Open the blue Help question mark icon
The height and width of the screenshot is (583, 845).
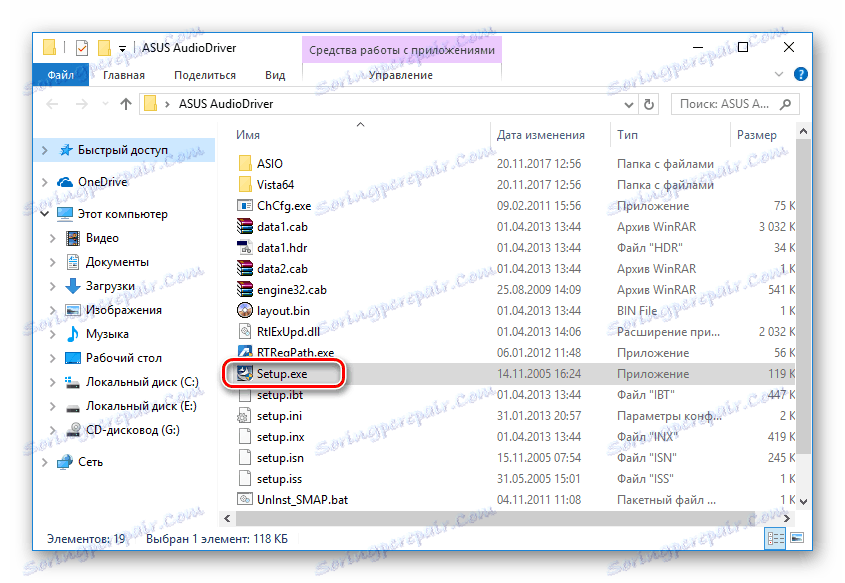pos(801,74)
